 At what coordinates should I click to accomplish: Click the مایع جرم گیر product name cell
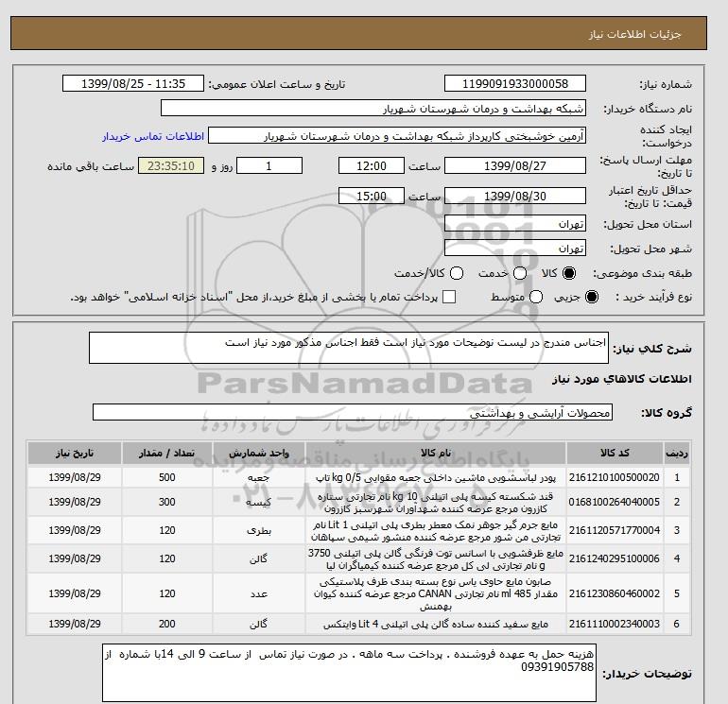pyautogui.click(x=436, y=530)
